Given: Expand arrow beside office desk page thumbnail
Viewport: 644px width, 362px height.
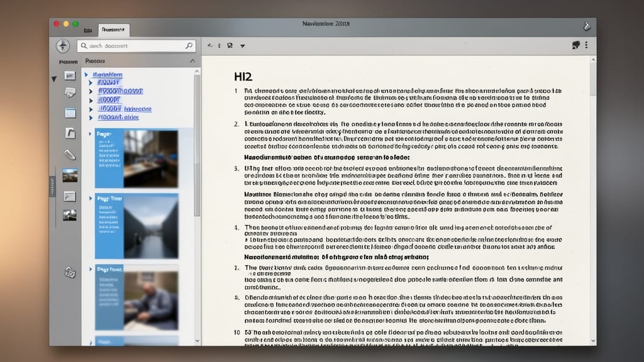Looking at the screenshot, I should coord(91,134).
